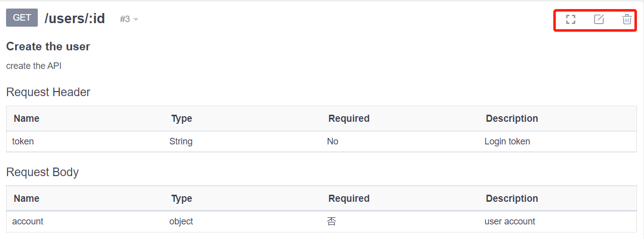
Task: Click Type column header in Request Body
Action: [181, 198]
